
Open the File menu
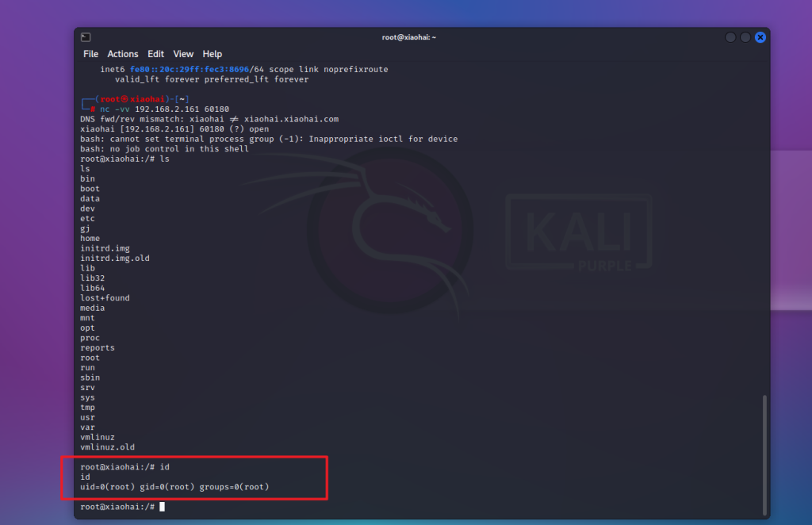[90, 54]
